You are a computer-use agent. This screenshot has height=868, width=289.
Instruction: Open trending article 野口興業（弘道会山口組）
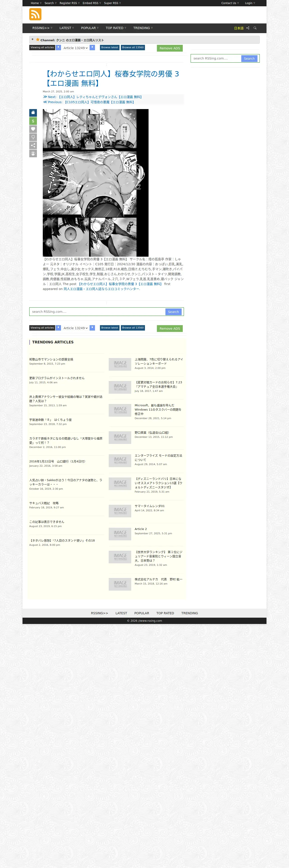(152, 433)
